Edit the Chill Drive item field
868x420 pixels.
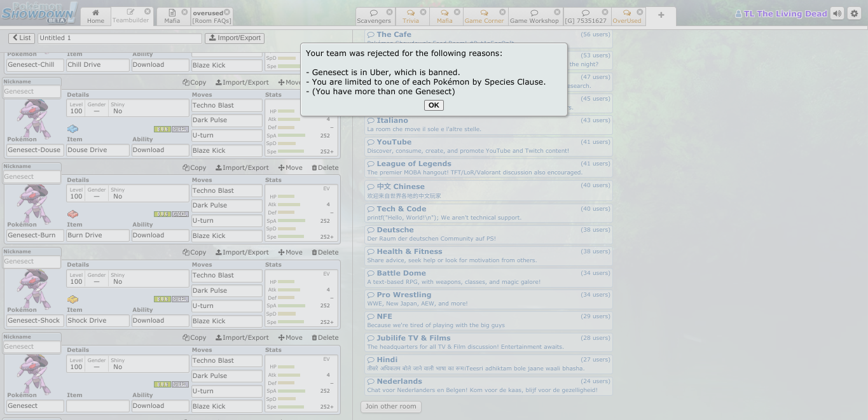(97, 65)
